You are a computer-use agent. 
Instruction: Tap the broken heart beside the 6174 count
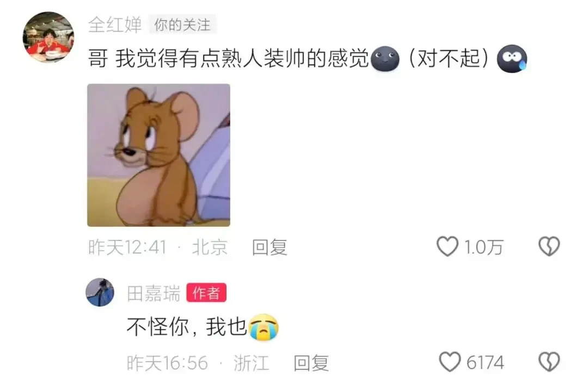(549, 362)
